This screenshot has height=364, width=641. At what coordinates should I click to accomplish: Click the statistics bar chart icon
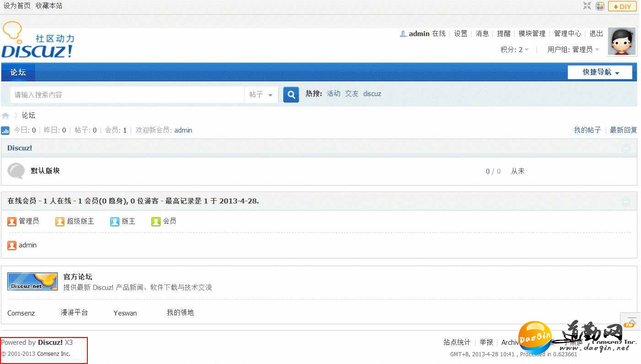5,130
